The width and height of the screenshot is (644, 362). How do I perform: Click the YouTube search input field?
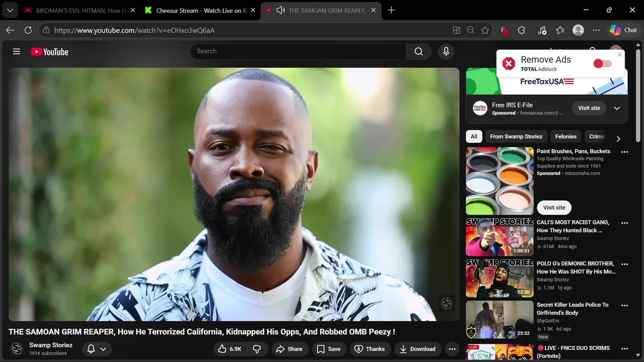point(298,51)
